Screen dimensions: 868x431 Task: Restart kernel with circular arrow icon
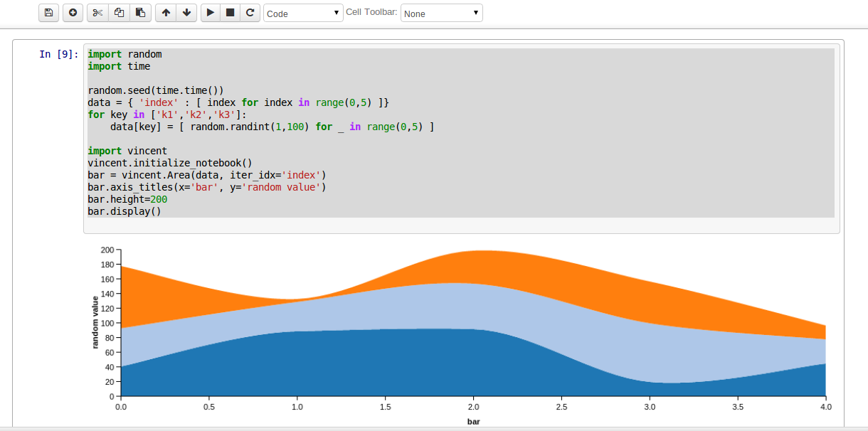coord(250,13)
